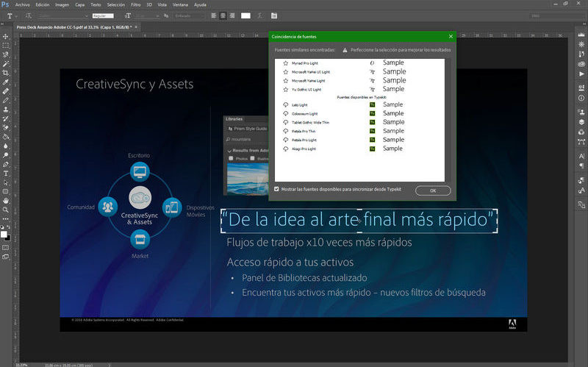Viewport: 588px width, 367px height.
Task: Select the Paint Bucket tool
Action: tap(6, 137)
